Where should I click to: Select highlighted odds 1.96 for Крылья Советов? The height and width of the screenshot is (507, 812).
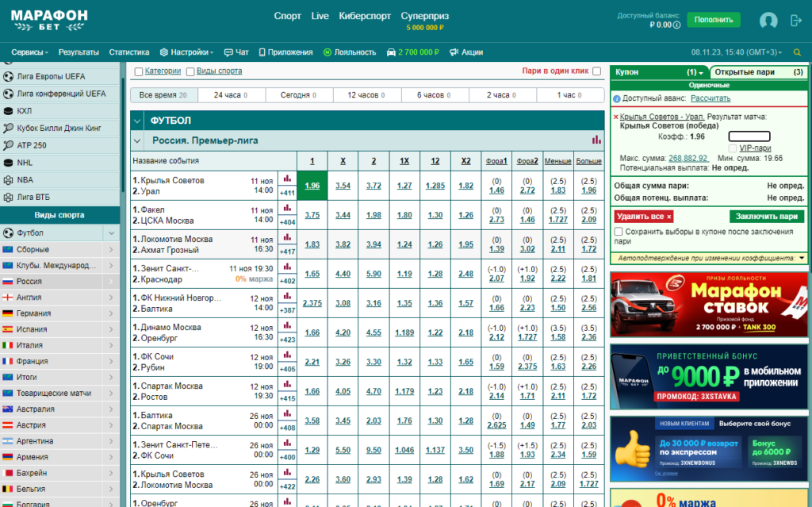pyautogui.click(x=312, y=186)
